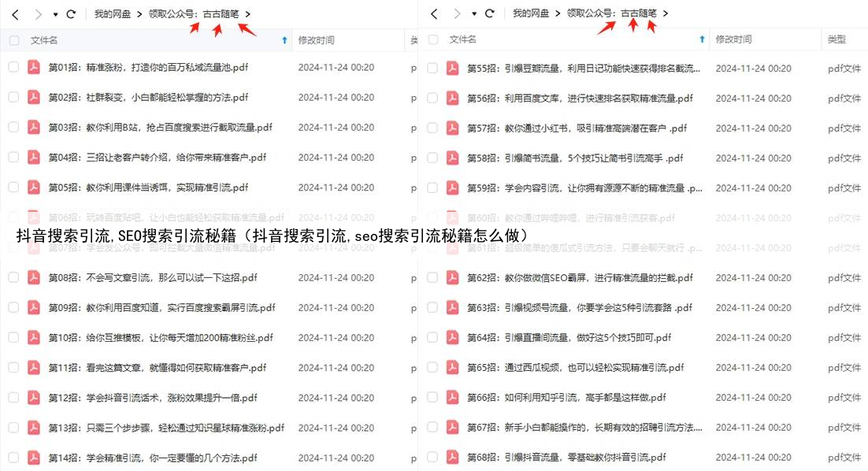Screen dimensions: 868x471
Task: Click the PDF icon beside 第62招
Action: [x=451, y=277]
